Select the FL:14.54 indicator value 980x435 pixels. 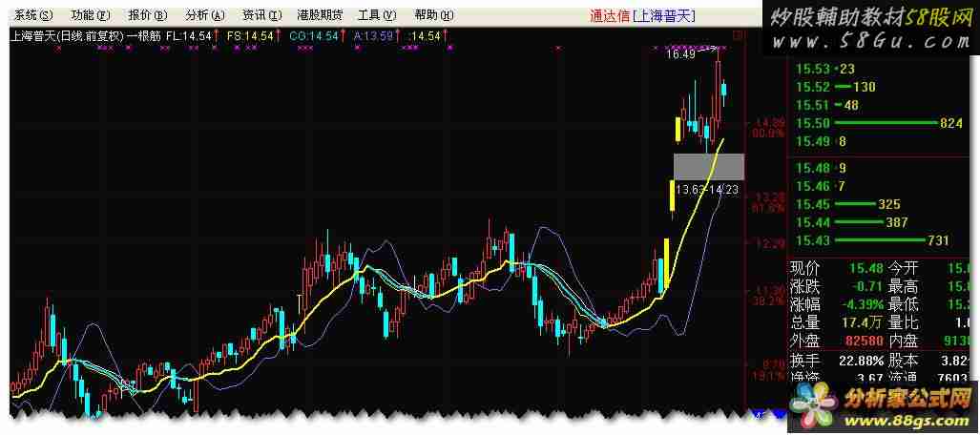[189, 36]
